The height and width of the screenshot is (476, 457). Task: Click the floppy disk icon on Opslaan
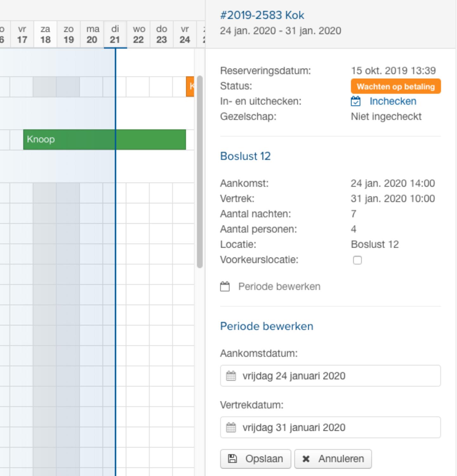tap(232, 459)
